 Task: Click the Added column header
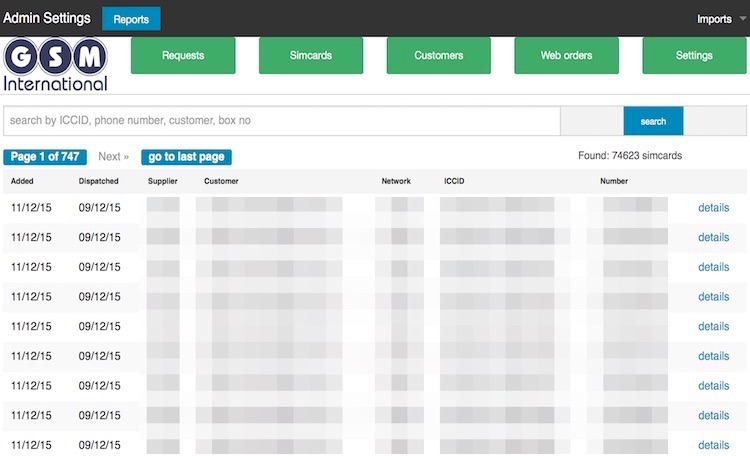tap(22, 182)
